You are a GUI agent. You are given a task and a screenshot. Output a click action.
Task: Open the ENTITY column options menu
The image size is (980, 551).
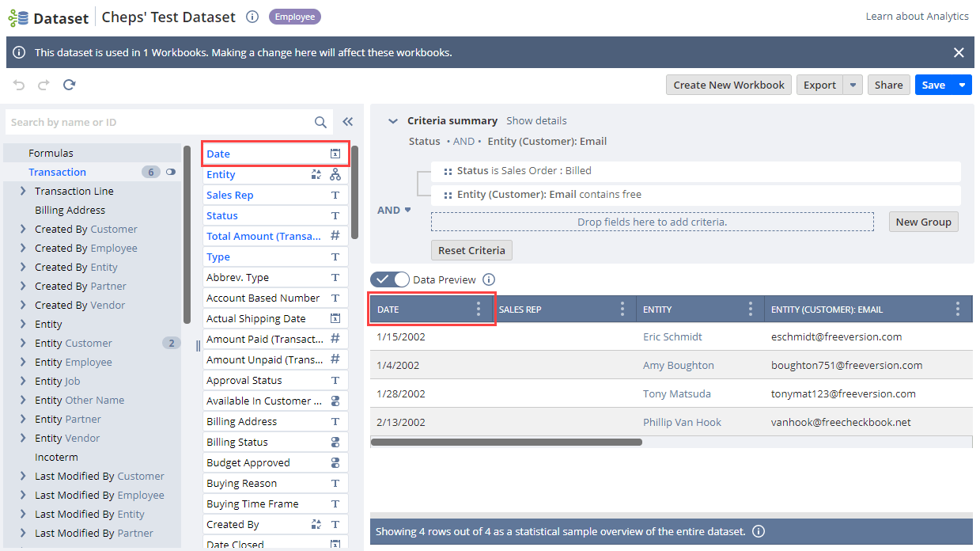point(751,309)
